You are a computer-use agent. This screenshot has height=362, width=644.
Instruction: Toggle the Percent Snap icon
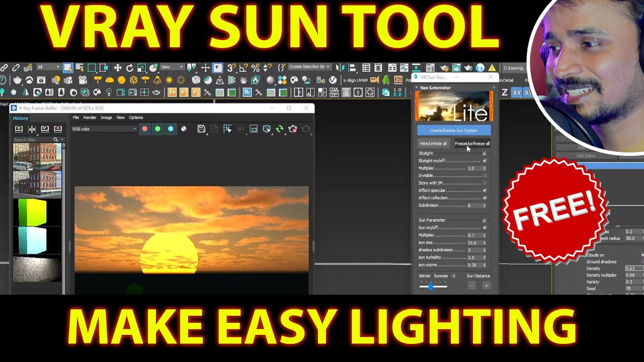pos(255,67)
